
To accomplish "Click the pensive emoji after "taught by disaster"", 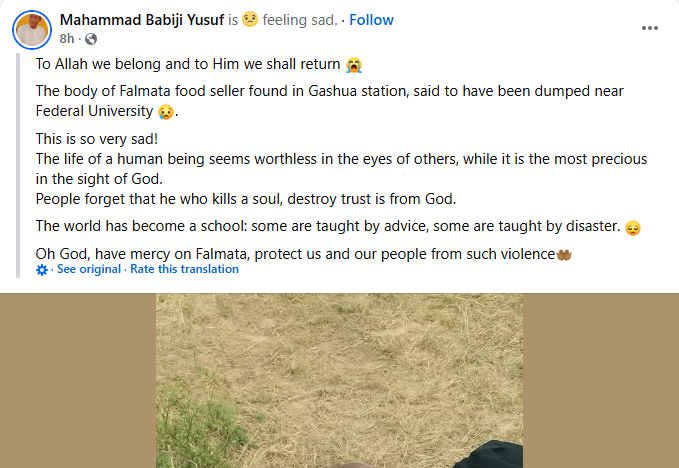I will pos(632,227).
